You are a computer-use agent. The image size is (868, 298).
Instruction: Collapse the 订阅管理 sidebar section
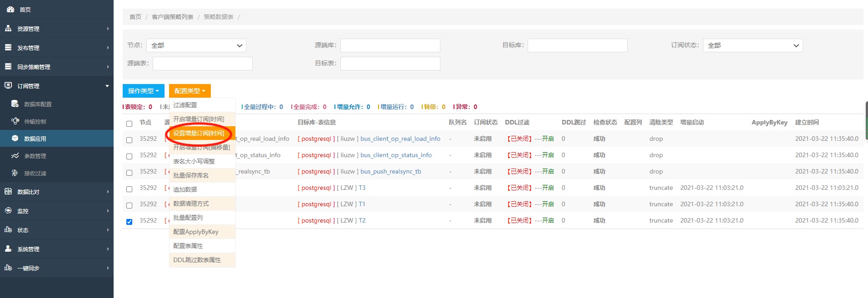(x=56, y=86)
